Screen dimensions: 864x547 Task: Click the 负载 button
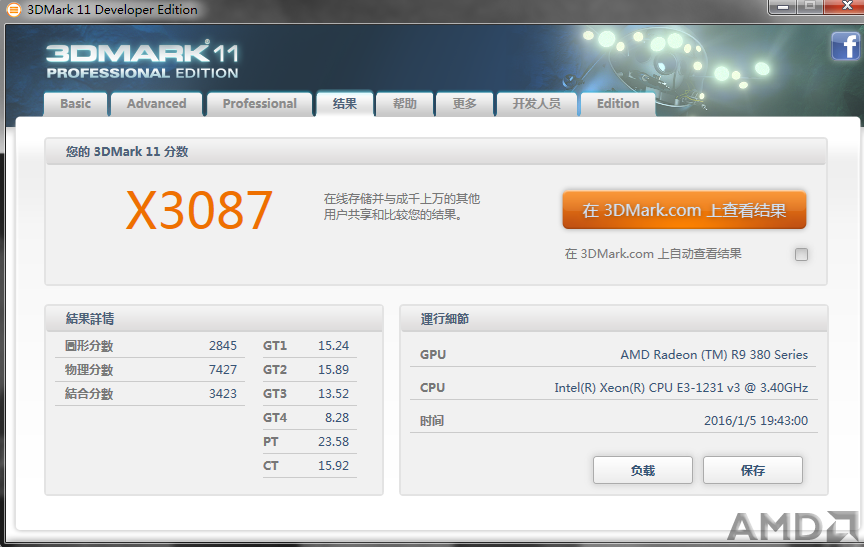[642, 470]
